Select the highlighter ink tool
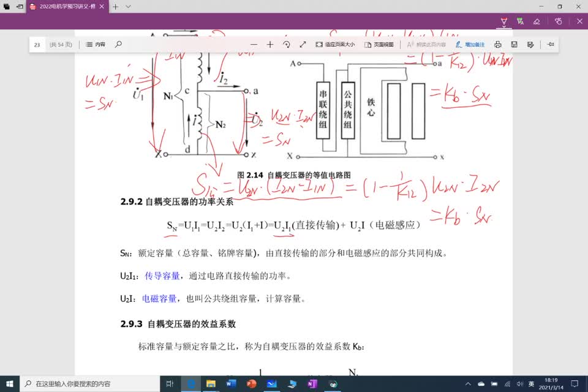Viewport: 588px width, 392px height. coord(520,21)
